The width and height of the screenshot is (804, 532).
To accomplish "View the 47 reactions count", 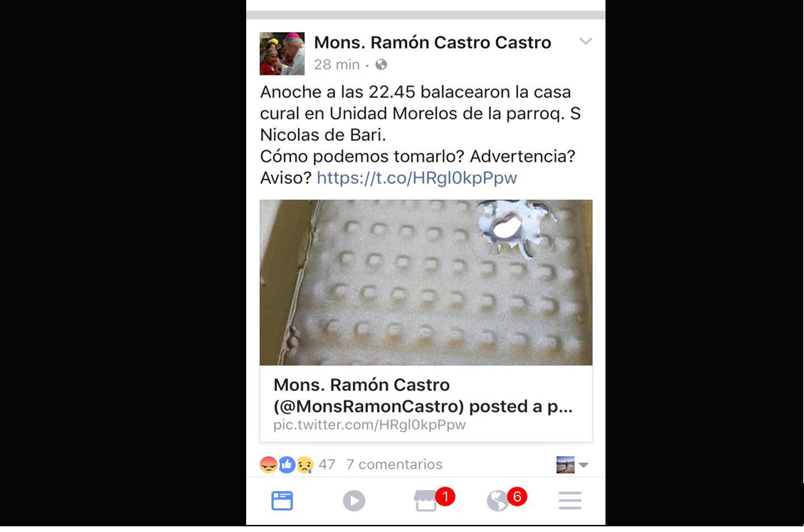I will [327, 464].
